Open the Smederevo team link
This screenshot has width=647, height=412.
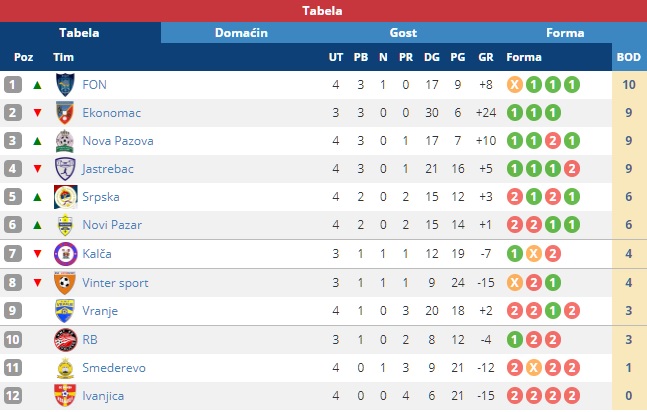[x=114, y=368]
